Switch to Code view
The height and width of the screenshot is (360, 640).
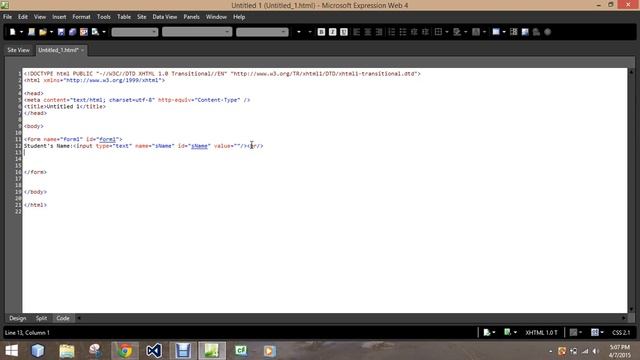[x=63, y=318]
